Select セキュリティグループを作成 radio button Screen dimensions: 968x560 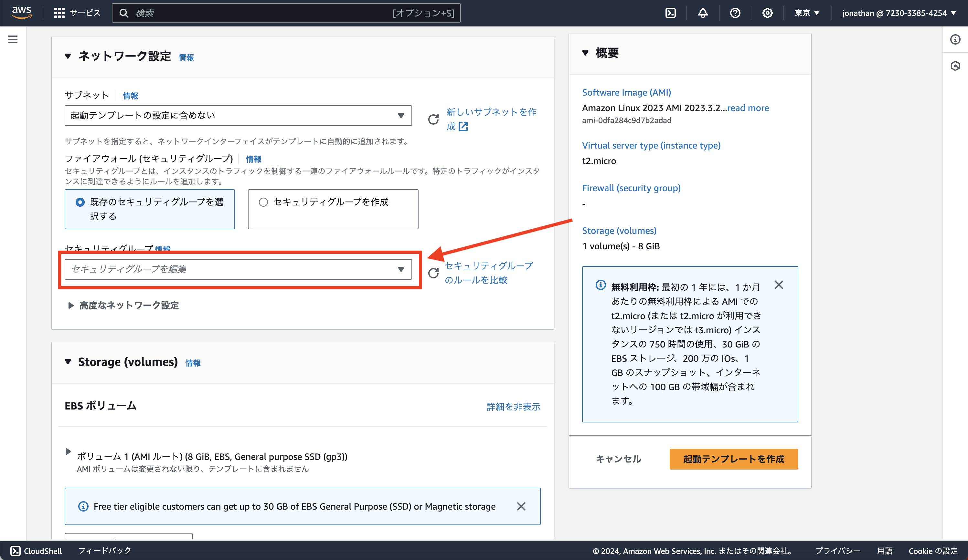tap(263, 202)
